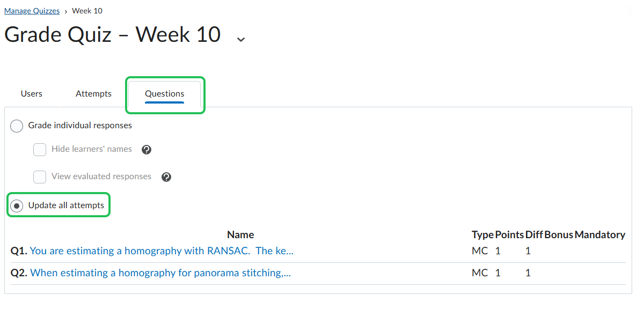Expand the Grade Quiz title dropdown chevron

coord(241,39)
